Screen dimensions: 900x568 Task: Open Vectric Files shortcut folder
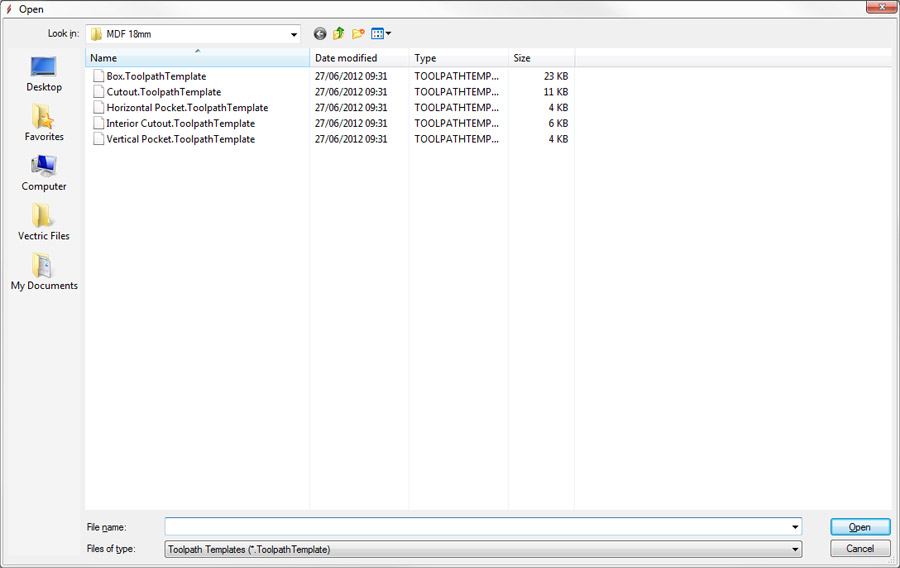tap(44, 223)
